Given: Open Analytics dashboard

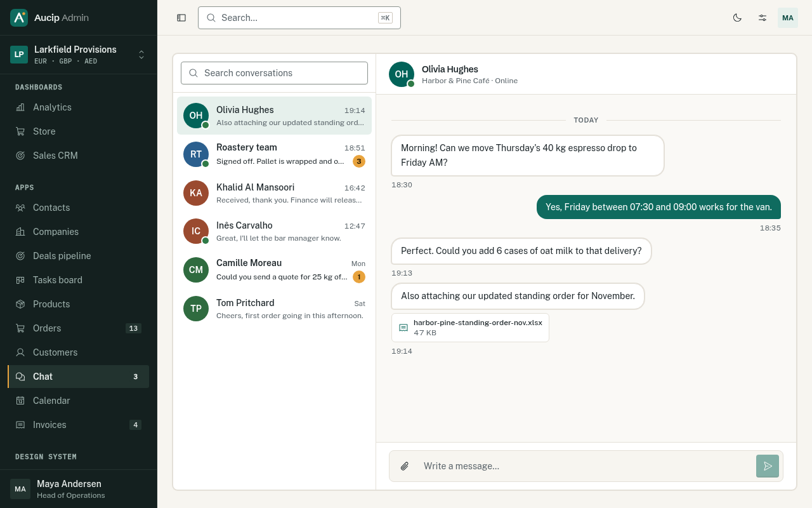Looking at the screenshot, I should 78,107.
